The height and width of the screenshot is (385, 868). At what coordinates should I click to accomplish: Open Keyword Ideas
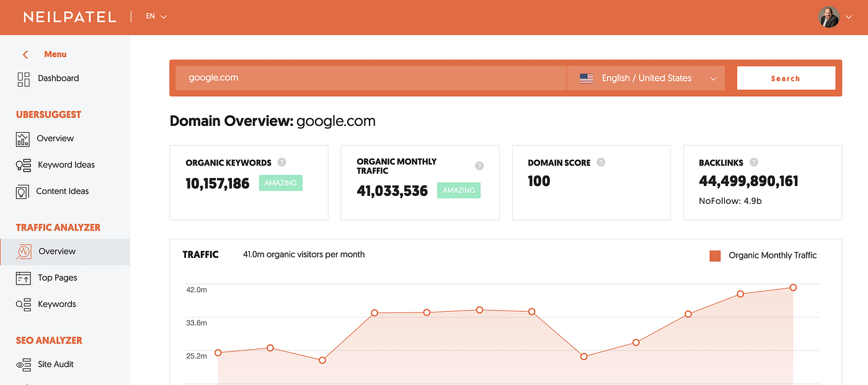click(x=66, y=165)
